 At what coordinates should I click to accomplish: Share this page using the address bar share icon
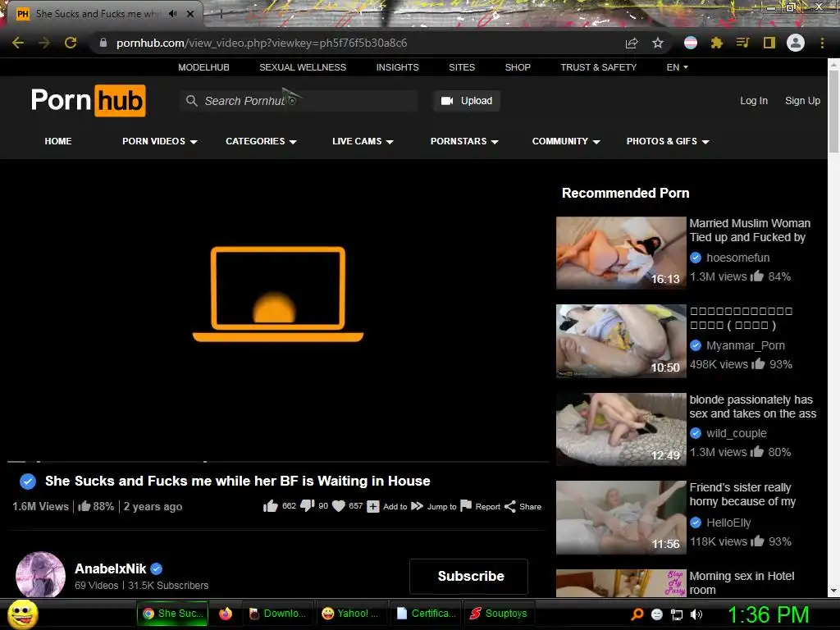632,43
